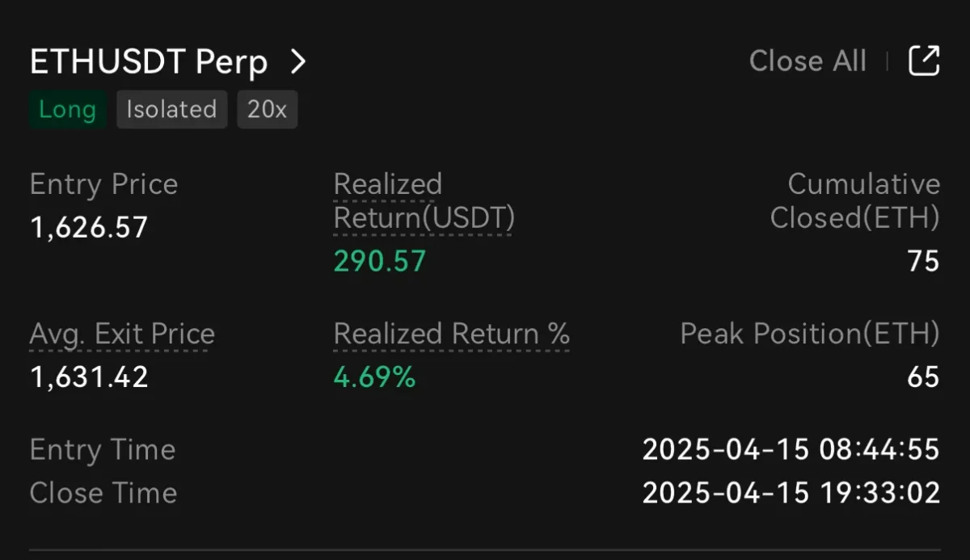Viewport: 970px width, 560px height.
Task: Select the 1,631.42 average exit price
Action: (89, 377)
